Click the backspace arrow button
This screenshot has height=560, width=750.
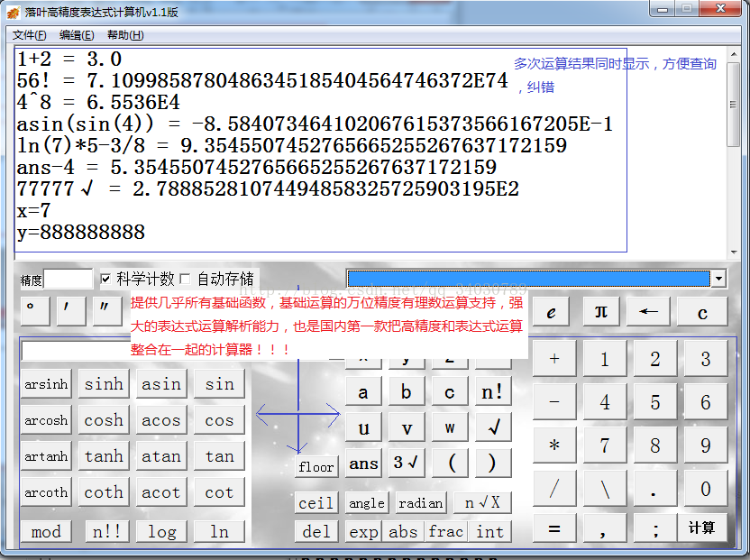tap(648, 312)
